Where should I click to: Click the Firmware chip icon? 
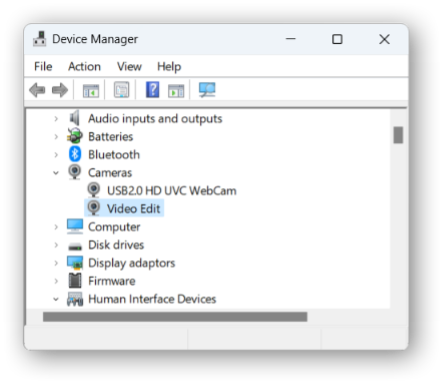point(75,280)
